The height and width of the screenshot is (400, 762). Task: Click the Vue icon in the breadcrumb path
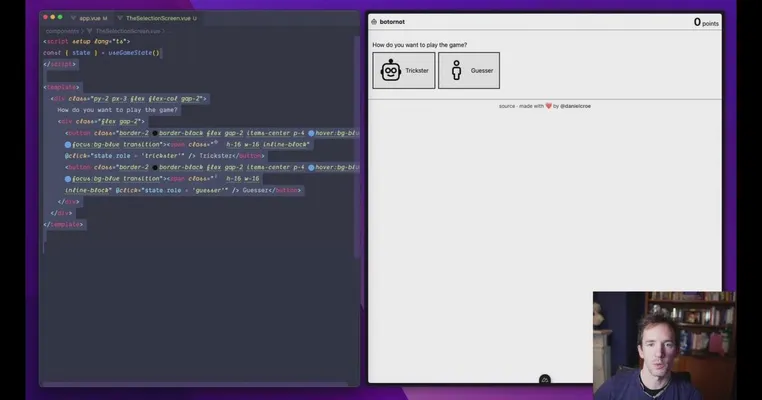(x=90, y=31)
